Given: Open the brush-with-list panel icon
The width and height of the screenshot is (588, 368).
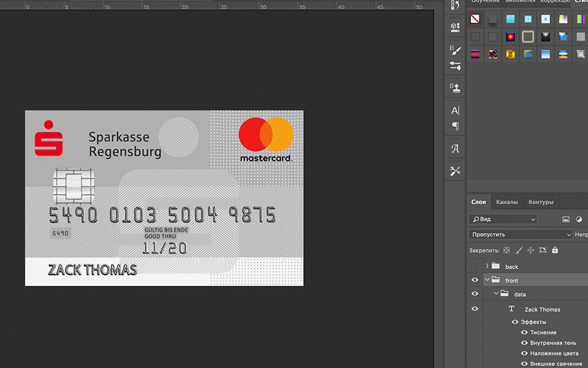Looking at the screenshot, I should tap(455, 50).
